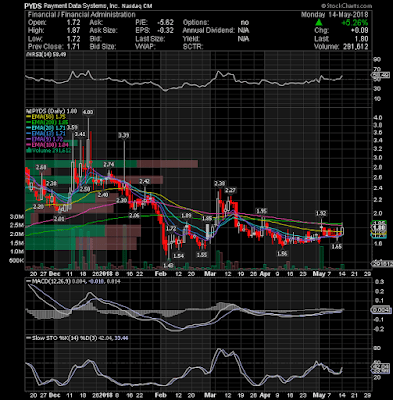Click the Yield label

point(191,39)
